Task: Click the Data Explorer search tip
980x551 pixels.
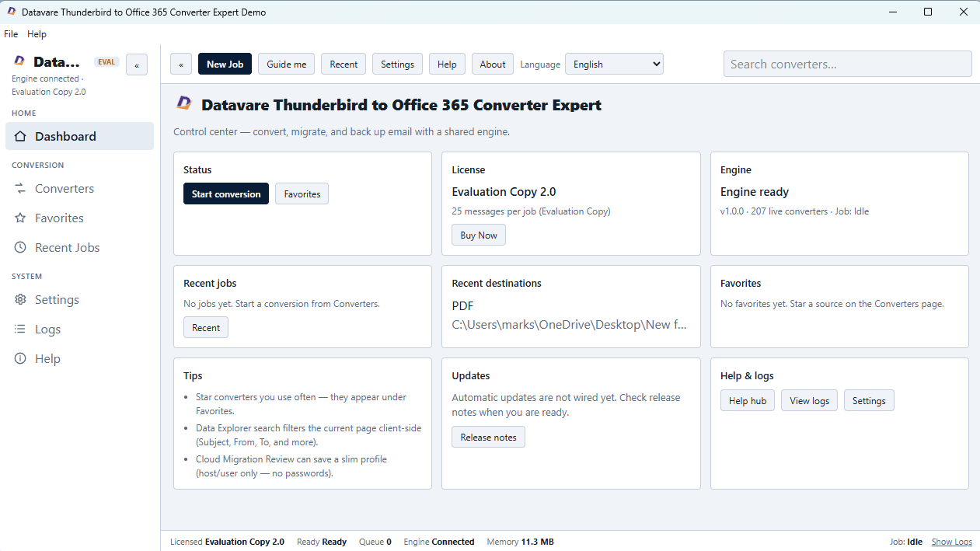Action: click(309, 435)
